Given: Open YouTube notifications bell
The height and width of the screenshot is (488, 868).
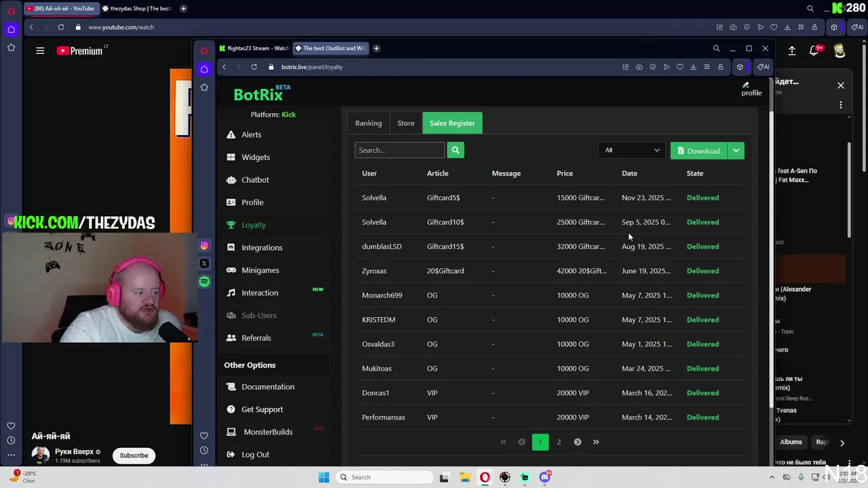Looking at the screenshot, I should [x=814, y=50].
